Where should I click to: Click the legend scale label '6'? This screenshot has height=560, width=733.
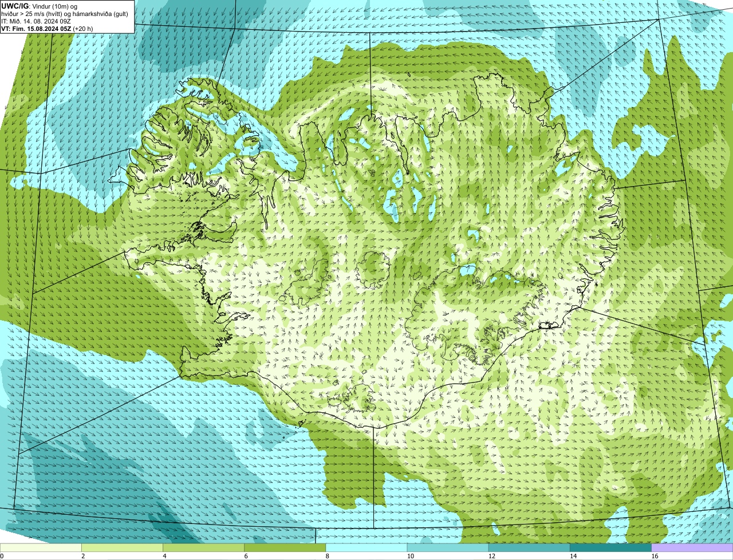[x=246, y=556]
